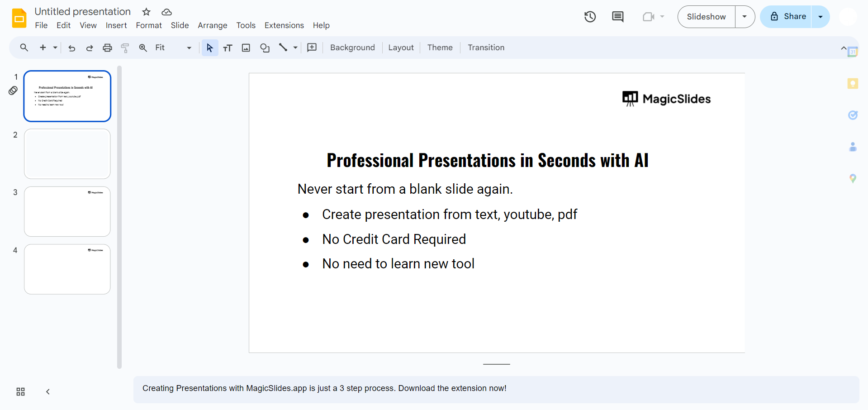Select slide 3 thumbnail
The image size is (868, 410).
67,211
